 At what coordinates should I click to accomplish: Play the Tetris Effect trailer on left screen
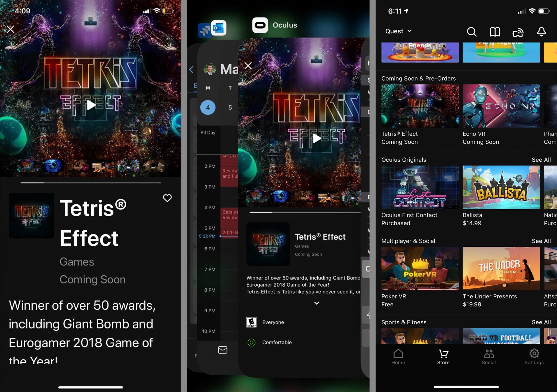click(91, 105)
